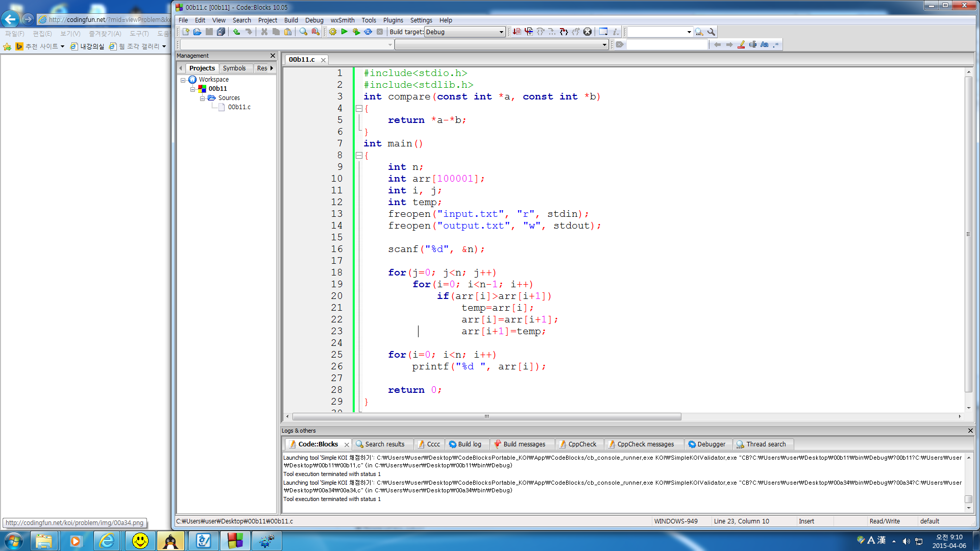
Task: Fold the compare function at line 4
Action: (x=359, y=108)
